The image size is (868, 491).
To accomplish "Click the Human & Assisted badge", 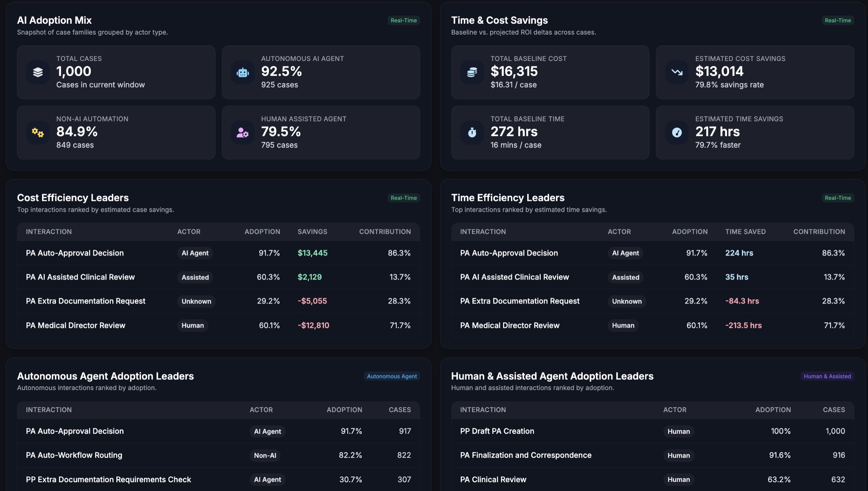I will 827,376.
